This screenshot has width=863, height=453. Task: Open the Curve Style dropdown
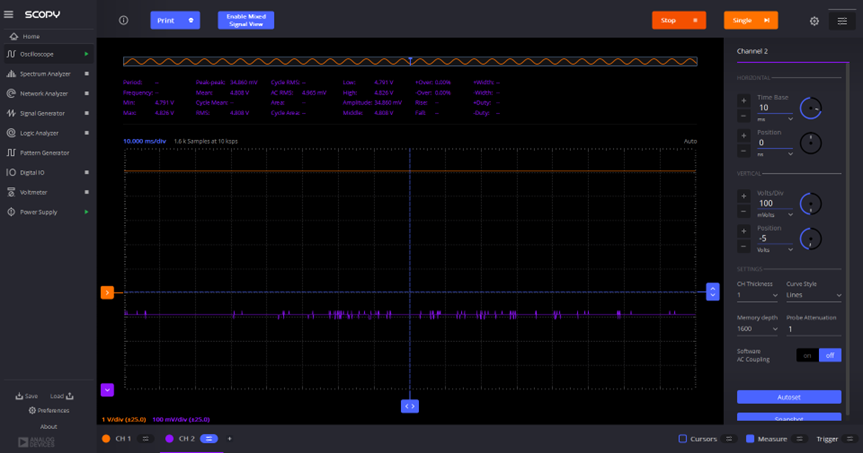coord(813,295)
